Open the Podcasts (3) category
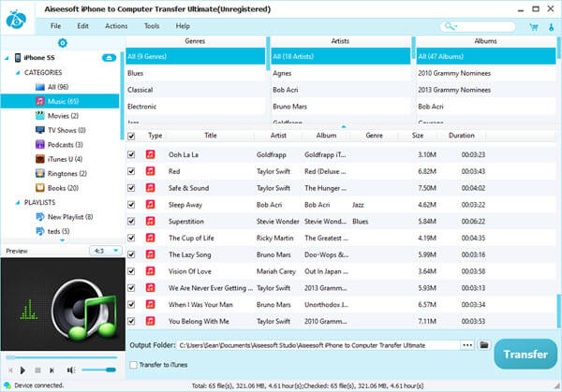 [59, 145]
